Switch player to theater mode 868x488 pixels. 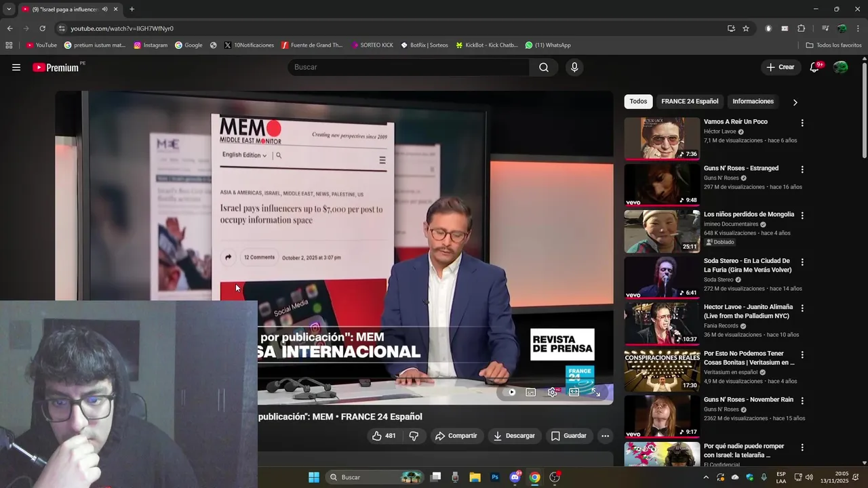pos(574,392)
